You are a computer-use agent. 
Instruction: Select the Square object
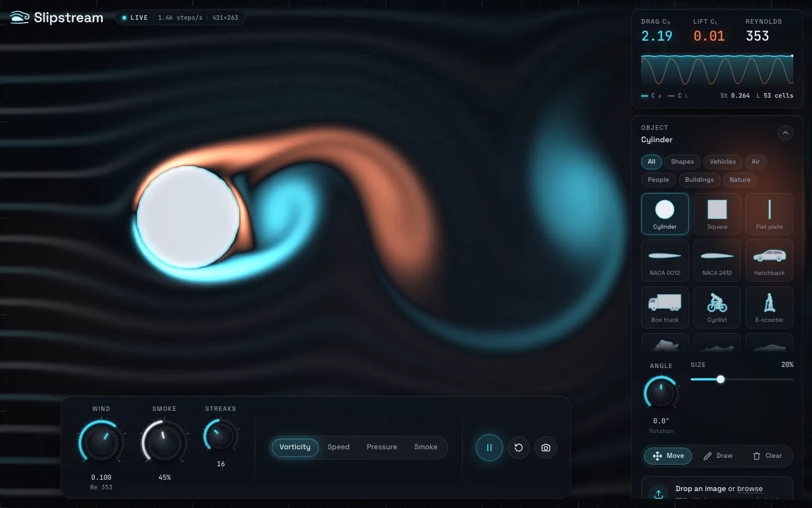coord(717,214)
